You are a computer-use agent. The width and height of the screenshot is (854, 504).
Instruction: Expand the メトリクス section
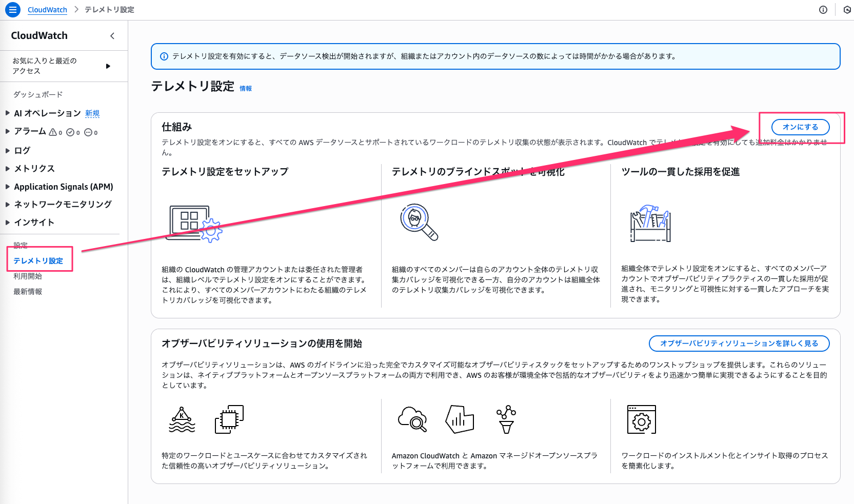8,168
